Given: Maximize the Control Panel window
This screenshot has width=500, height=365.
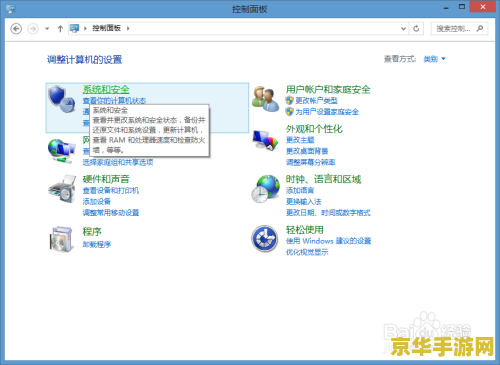Looking at the screenshot, I should [x=462, y=7].
